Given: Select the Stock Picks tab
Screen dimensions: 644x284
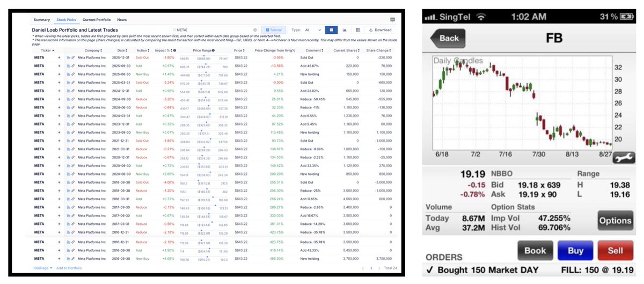Looking at the screenshot, I should (x=67, y=19).
